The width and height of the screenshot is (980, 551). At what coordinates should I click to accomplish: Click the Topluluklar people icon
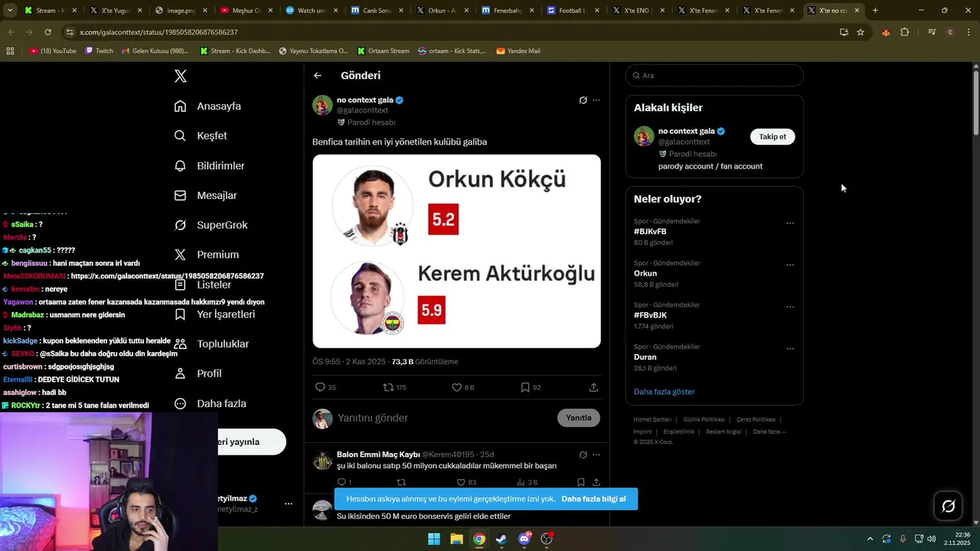coord(180,344)
